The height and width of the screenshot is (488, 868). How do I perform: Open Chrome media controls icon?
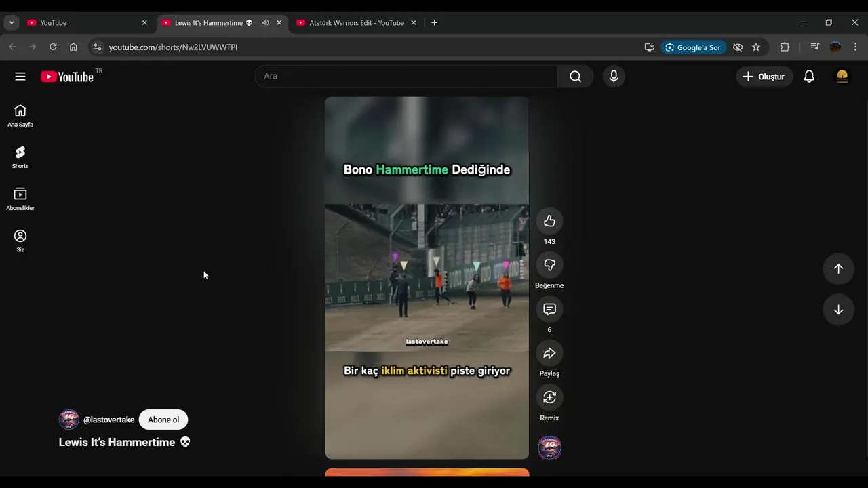click(814, 47)
